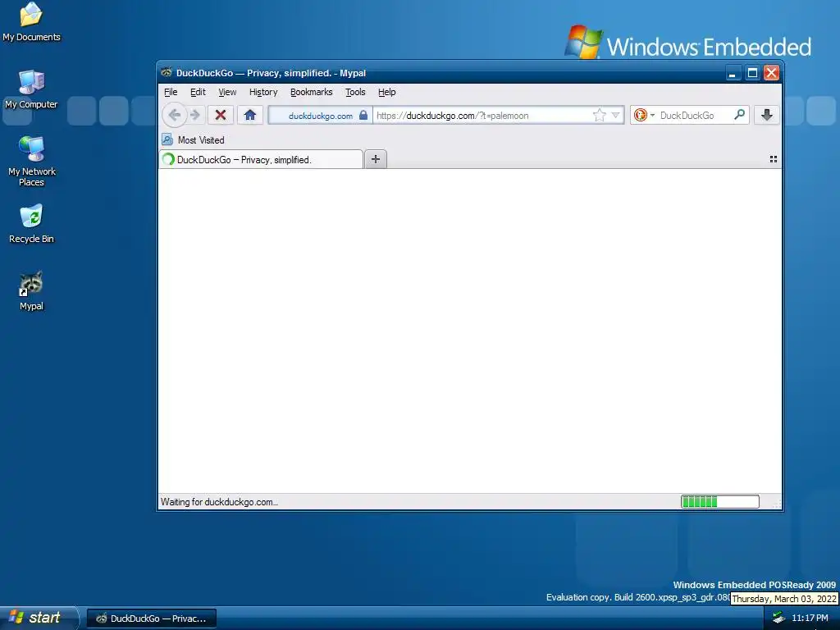Image resolution: width=840 pixels, height=630 pixels.
Task: Click the Mypal raccoon icon in title bar
Action: pos(167,73)
